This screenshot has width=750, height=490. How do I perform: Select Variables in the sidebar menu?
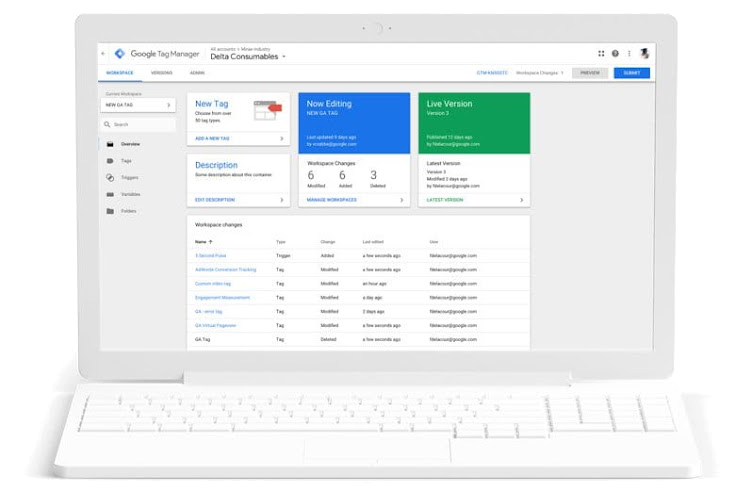point(131,194)
